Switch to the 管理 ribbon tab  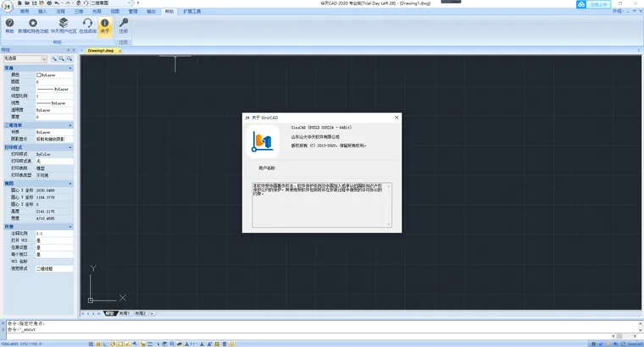(133, 12)
